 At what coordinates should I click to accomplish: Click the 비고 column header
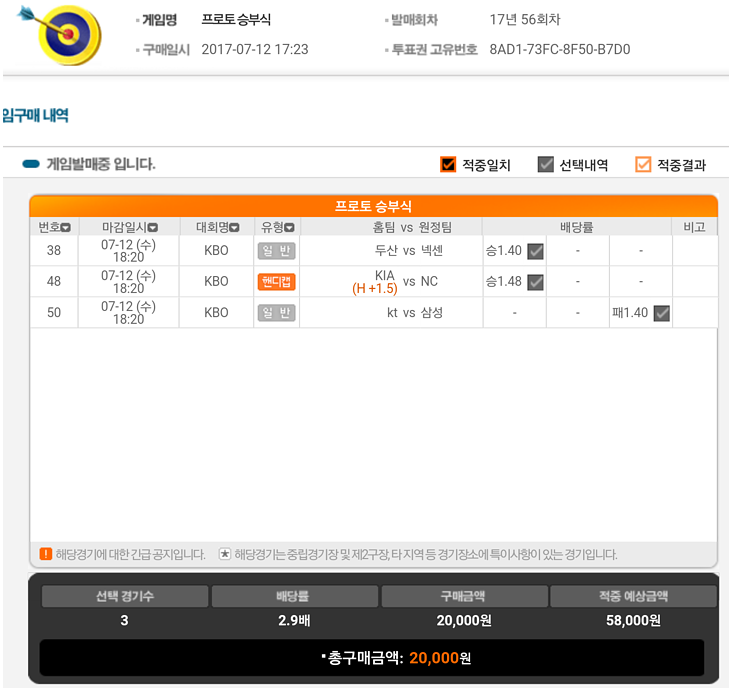point(694,227)
